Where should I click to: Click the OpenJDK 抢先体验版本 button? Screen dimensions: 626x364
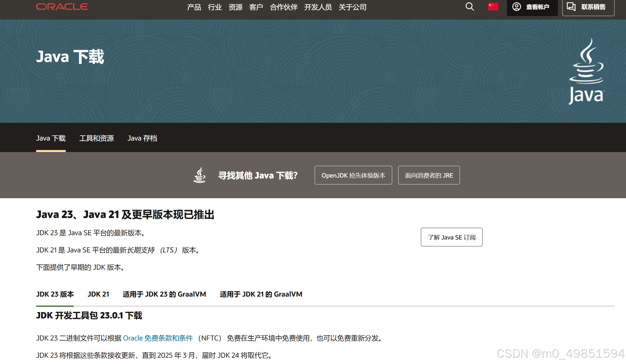(x=353, y=175)
